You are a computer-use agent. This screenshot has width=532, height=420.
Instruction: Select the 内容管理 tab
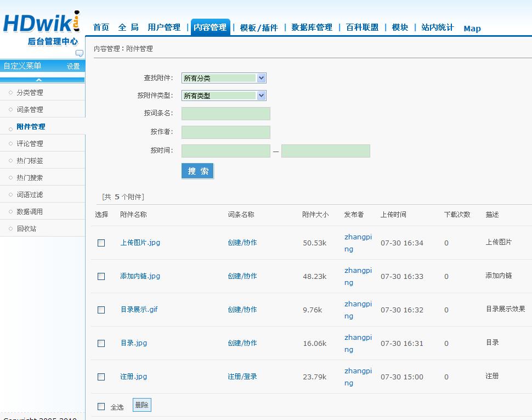[211, 27]
